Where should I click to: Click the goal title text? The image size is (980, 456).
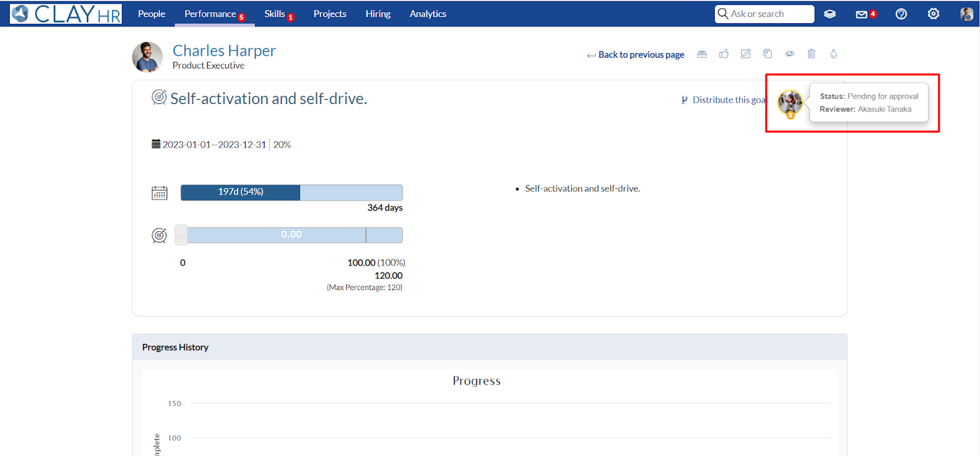pyautogui.click(x=268, y=99)
